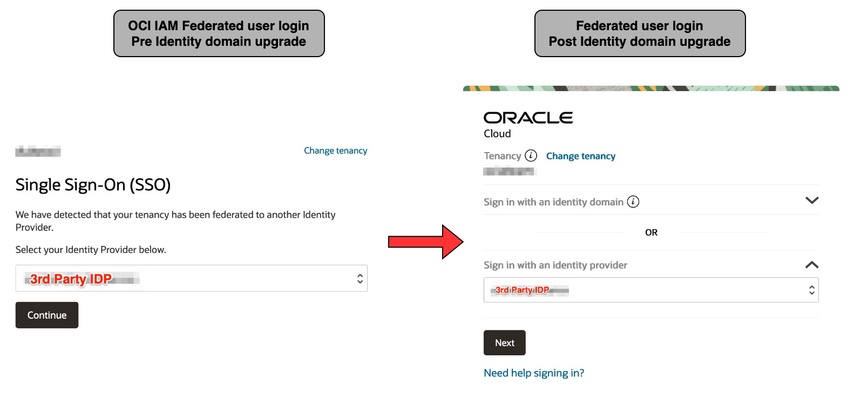Collapse the "Sign in with an identity provider" section

click(x=812, y=264)
